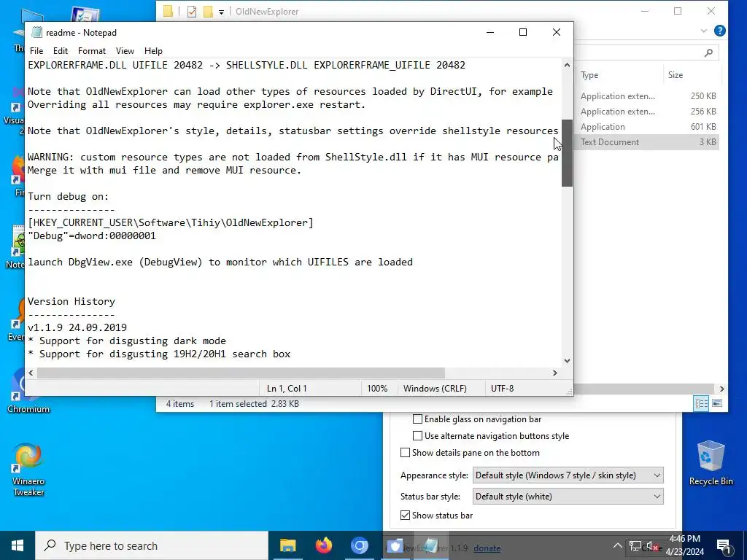Click the OldNewExplorer shield taskbar icon
The width and height of the screenshot is (747, 560).
395,545
